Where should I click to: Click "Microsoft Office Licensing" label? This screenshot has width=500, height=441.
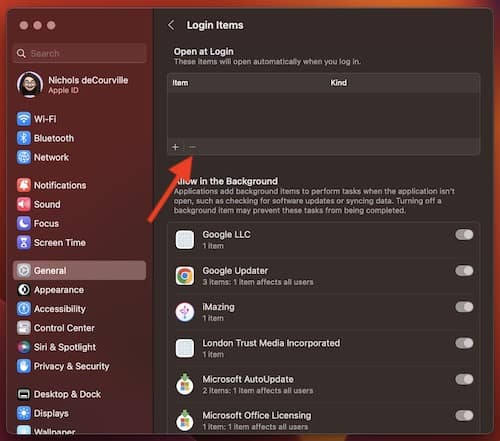[x=257, y=415]
